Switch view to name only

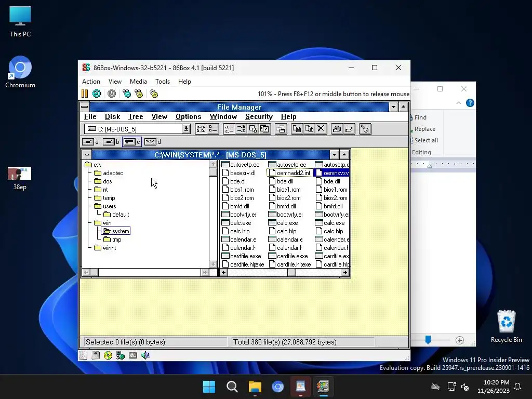pos(201,129)
